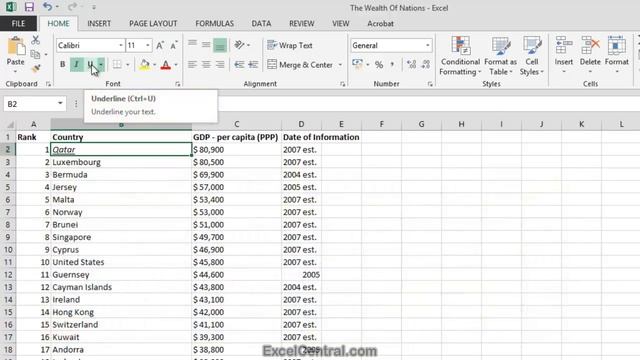
Task: Open Number group dialog launcher
Action: (430, 84)
